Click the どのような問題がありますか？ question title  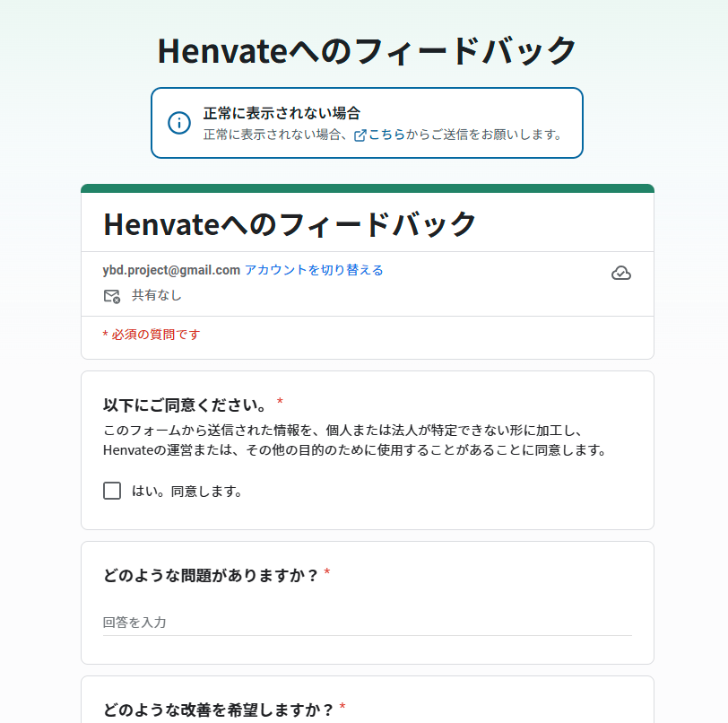(x=211, y=576)
